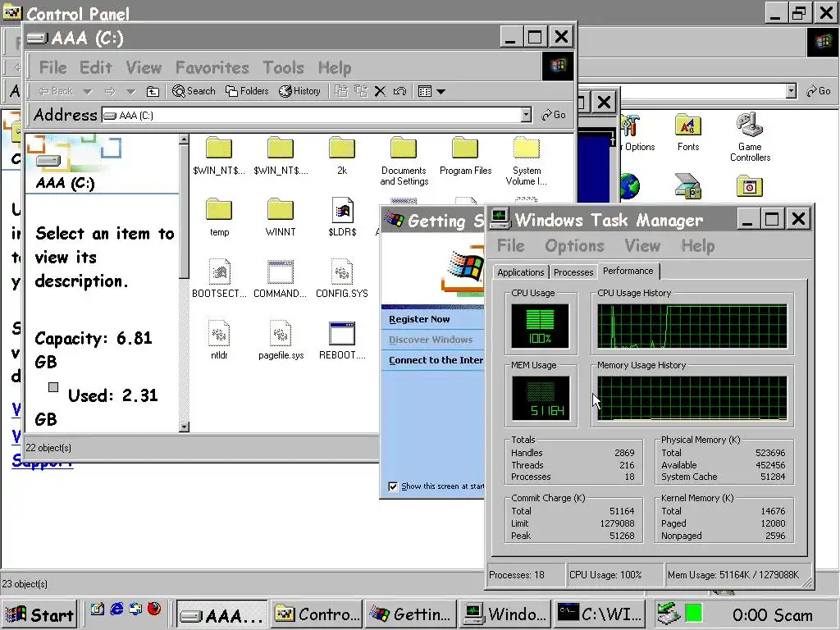Screen dimensions: 840x630
Task: Open Game Controllers in Control Panel
Action: 750,137
